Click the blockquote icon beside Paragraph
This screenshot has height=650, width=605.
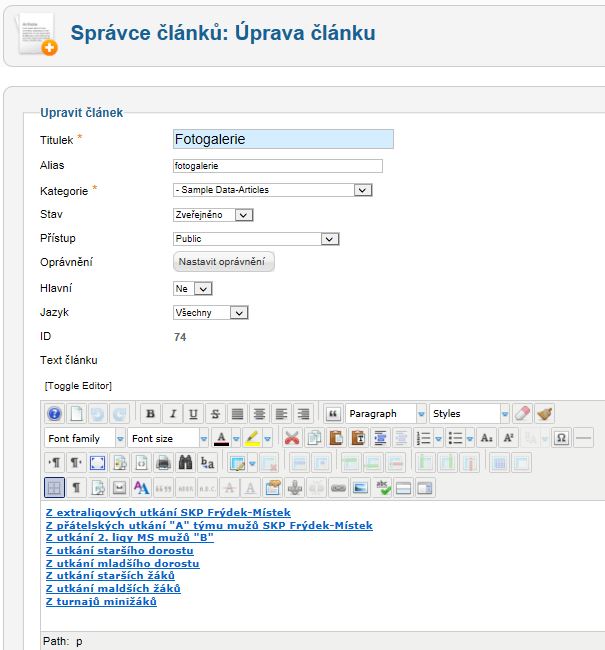tap(333, 413)
